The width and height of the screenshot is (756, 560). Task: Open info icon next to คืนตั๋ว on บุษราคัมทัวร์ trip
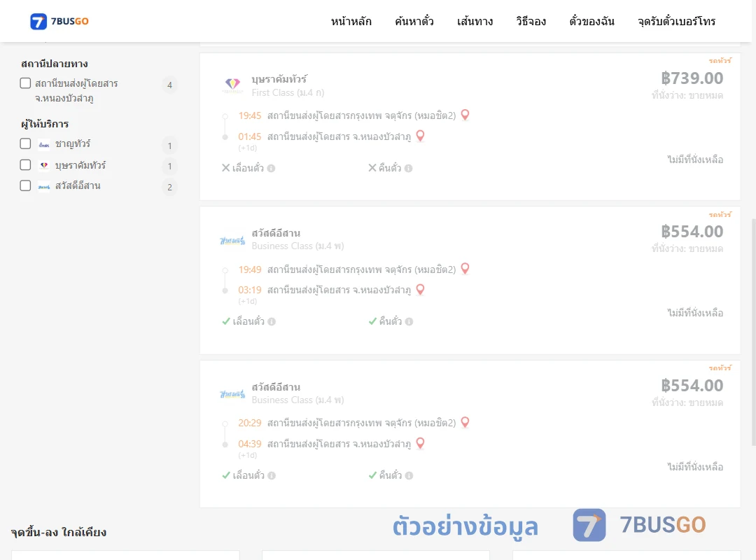(408, 168)
